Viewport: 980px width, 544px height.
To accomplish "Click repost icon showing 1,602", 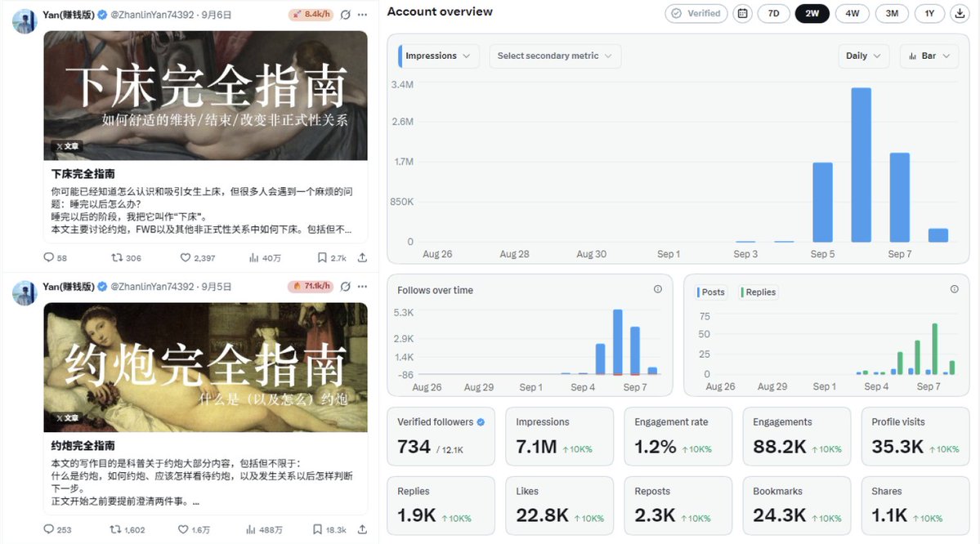I will 115,529.
